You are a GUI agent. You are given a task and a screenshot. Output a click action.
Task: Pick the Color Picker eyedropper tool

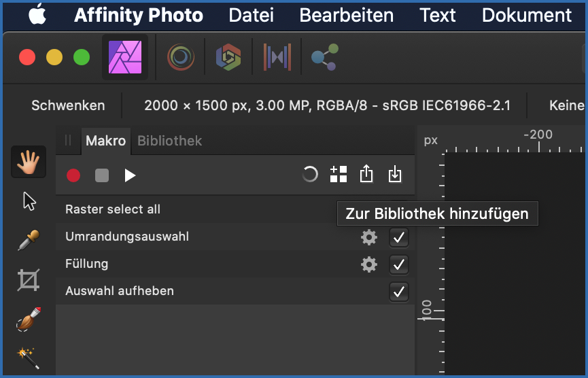click(29, 240)
